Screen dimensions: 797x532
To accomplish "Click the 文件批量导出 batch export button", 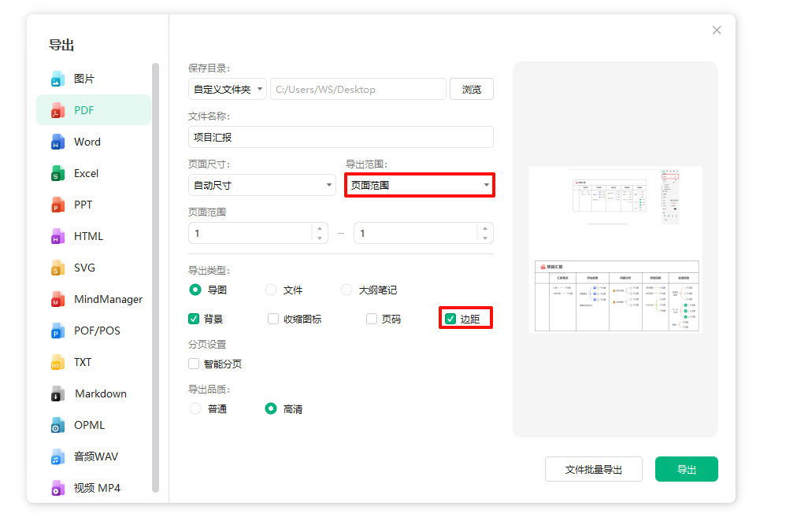I will coord(593,469).
